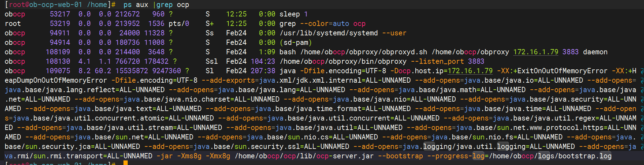Click the wrap icon on the java.security=ALL-UNN line
The width and height of the screenshot is (644, 165).
click(642, 99)
